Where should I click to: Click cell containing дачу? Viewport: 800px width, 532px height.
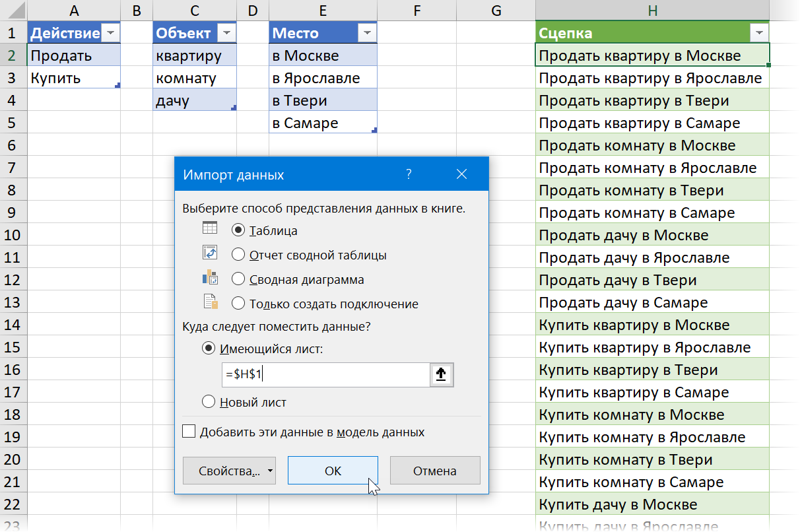pyautogui.click(x=195, y=100)
